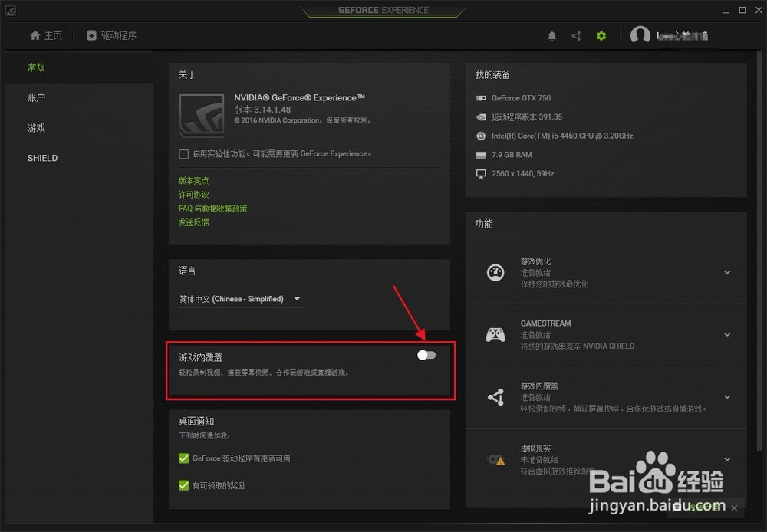
Task: Click the CPU chip icon
Action: coord(481,136)
